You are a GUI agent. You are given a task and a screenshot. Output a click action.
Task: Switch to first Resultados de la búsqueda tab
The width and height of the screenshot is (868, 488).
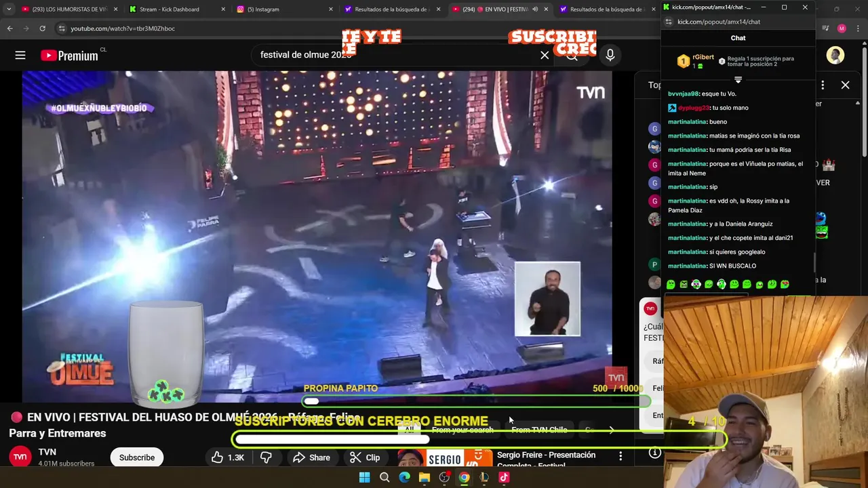coord(391,9)
